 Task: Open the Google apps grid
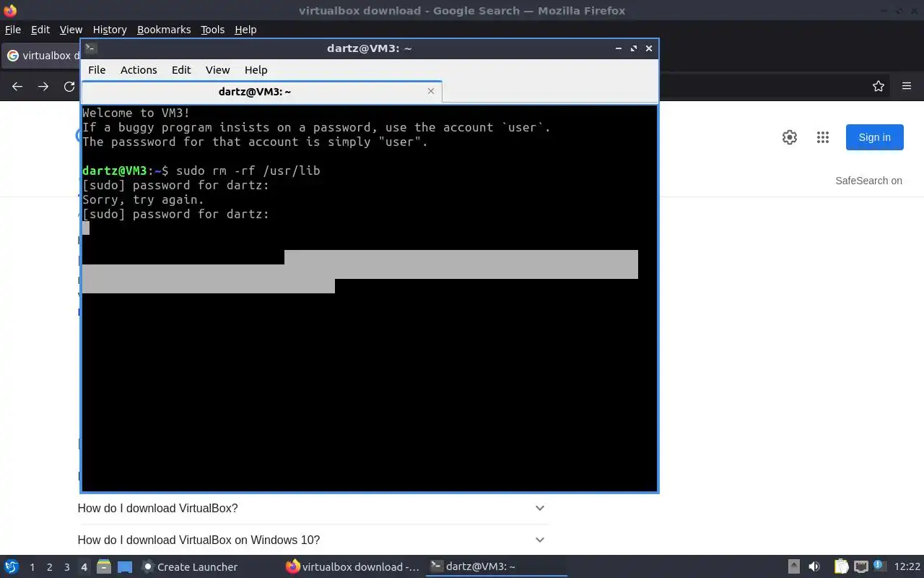pyautogui.click(x=823, y=137)
